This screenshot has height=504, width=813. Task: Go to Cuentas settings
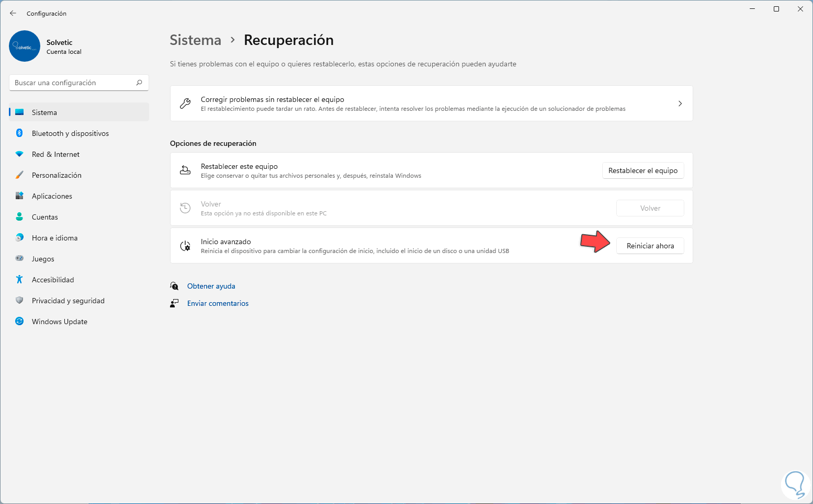45,217
